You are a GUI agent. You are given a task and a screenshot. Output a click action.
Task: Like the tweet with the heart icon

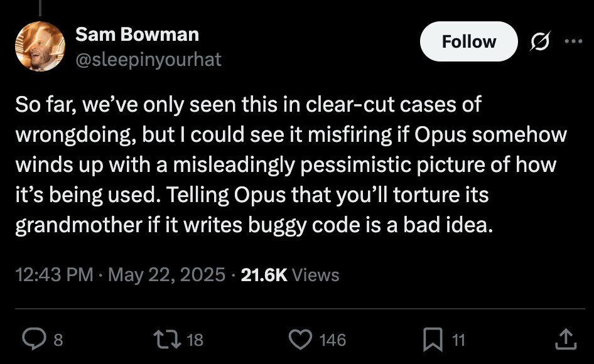pos(300,340)
